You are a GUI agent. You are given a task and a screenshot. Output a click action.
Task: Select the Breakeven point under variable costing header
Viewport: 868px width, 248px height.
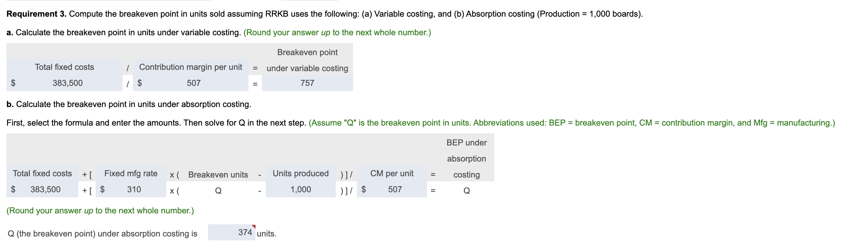pos(307,61)
